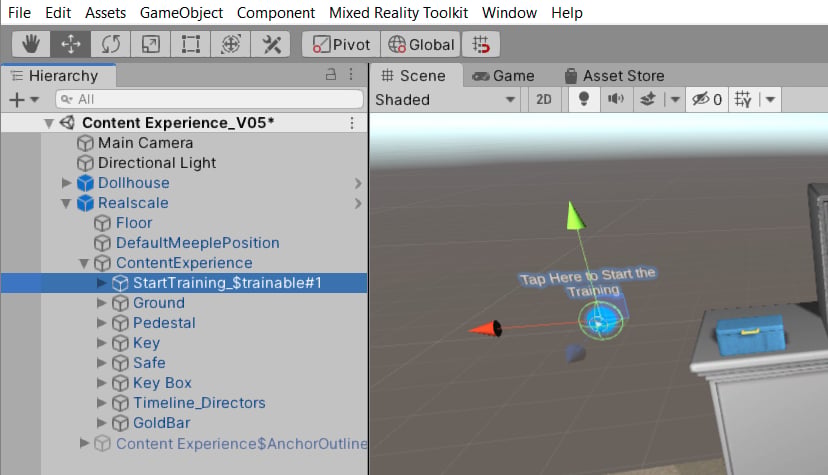828x475 pixels.
Task: Open Realscale prefab with chevron
Action: pyautogui.click(x=358, y=203)
